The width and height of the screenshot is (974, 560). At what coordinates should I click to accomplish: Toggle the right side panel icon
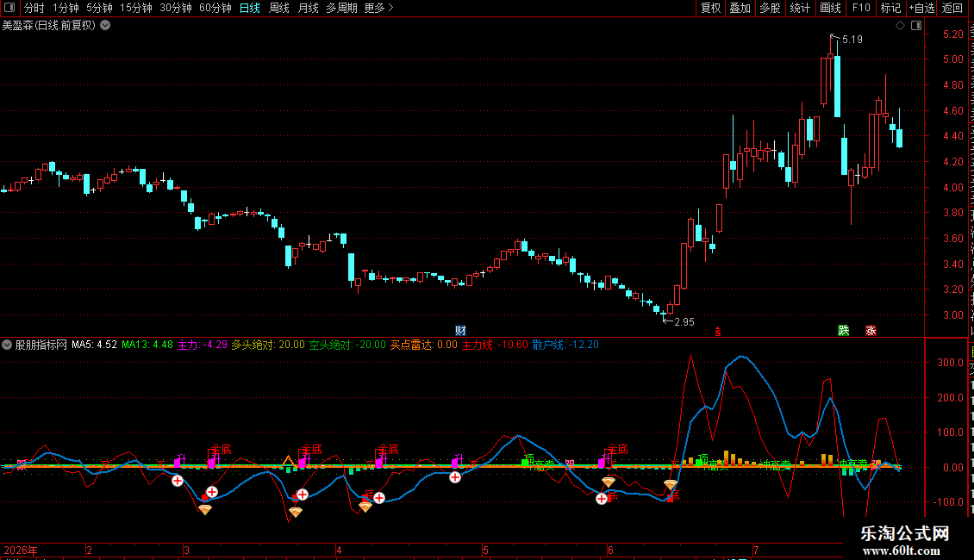tap(916, 26)
